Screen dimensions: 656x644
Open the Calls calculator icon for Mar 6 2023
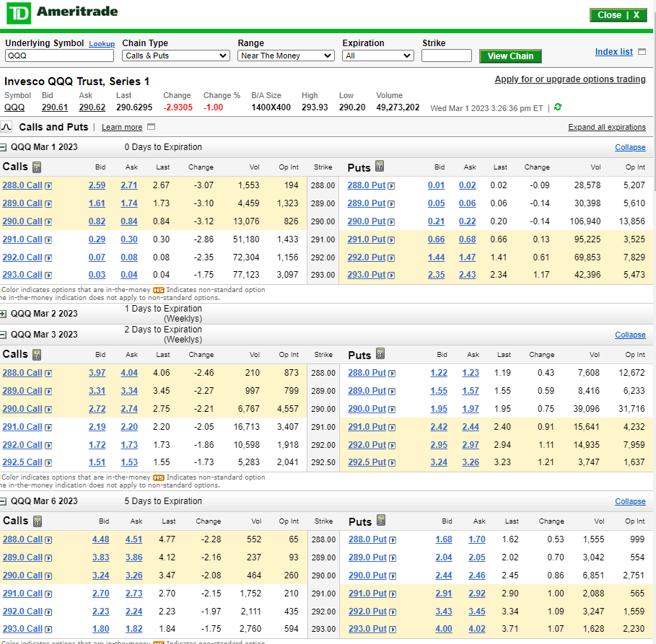[x=38, y=521]
